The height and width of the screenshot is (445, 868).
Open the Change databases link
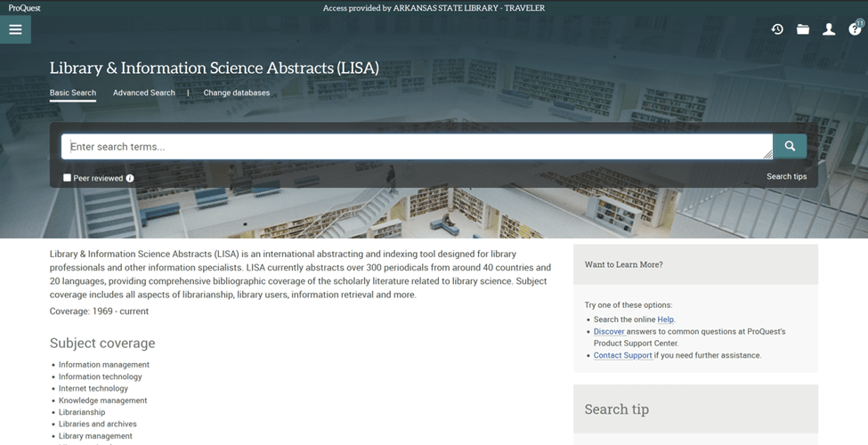[x=236, y=93]
